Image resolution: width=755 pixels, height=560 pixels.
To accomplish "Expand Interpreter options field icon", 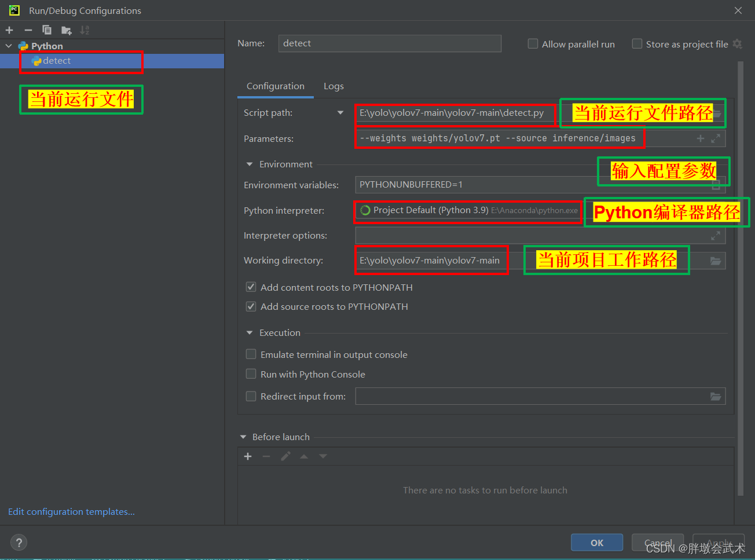I will point(716,236).
